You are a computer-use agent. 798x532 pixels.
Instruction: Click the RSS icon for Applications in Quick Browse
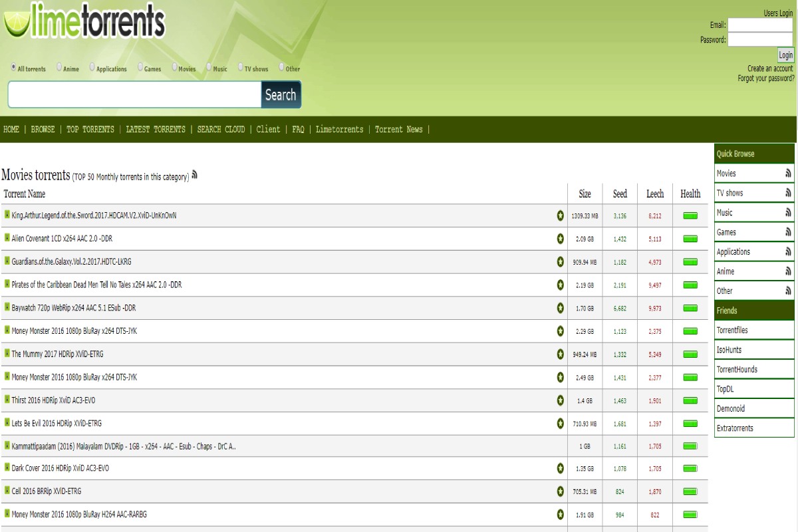click(x=788, y=252)
